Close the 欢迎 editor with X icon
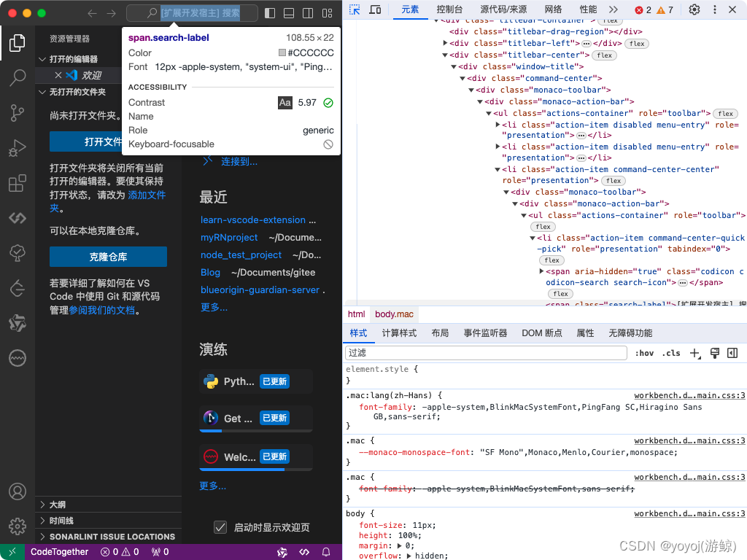 (58, 75)
